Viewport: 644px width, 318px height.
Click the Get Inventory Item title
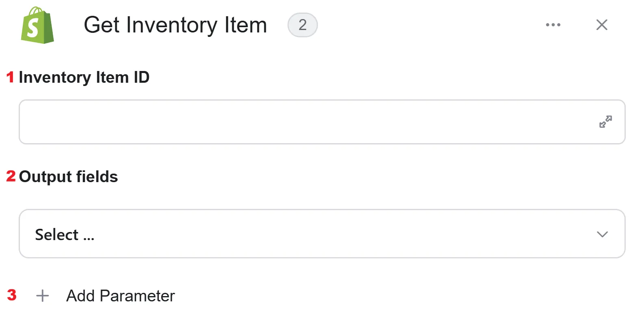point(175,25)
